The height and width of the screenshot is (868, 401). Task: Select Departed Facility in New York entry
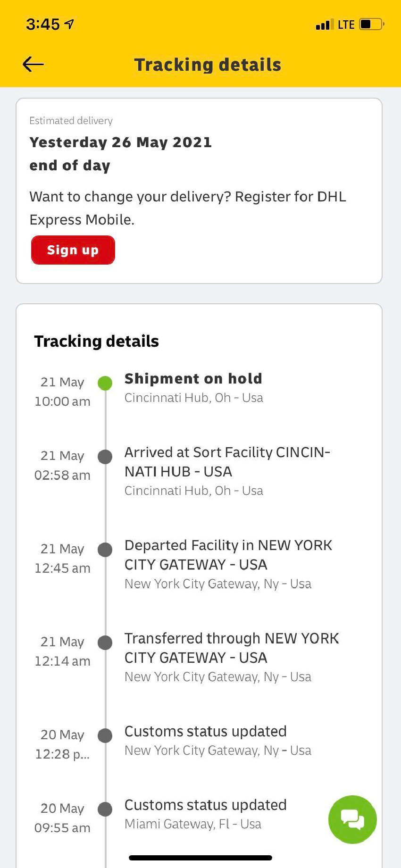tap(228, 564)
